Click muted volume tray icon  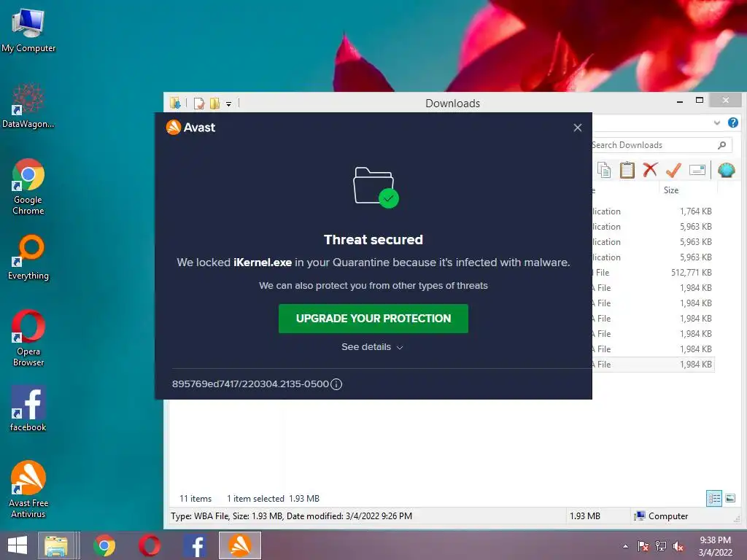pyautogui.click(x=678, y=546)
